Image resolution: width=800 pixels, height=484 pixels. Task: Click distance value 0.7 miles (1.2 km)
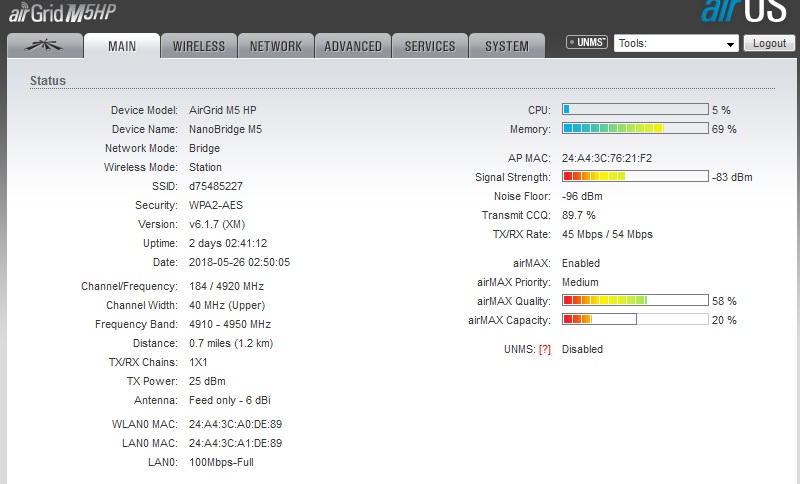231,343
